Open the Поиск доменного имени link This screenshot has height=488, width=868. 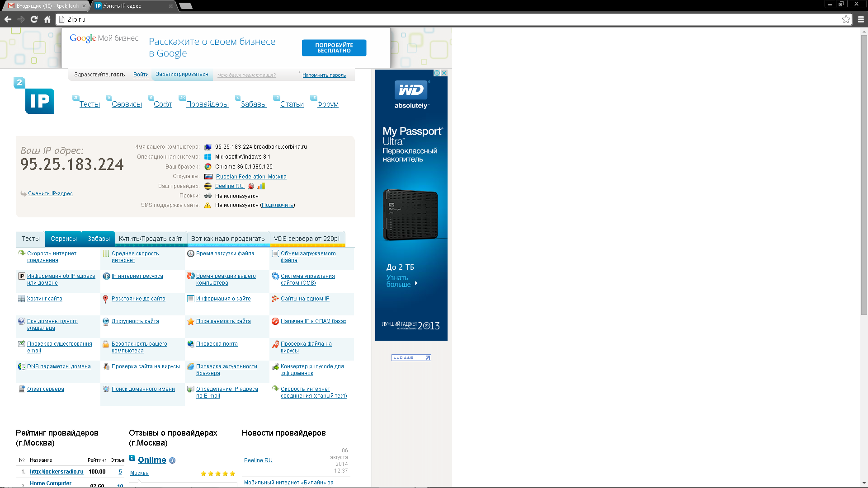point(143,389)
